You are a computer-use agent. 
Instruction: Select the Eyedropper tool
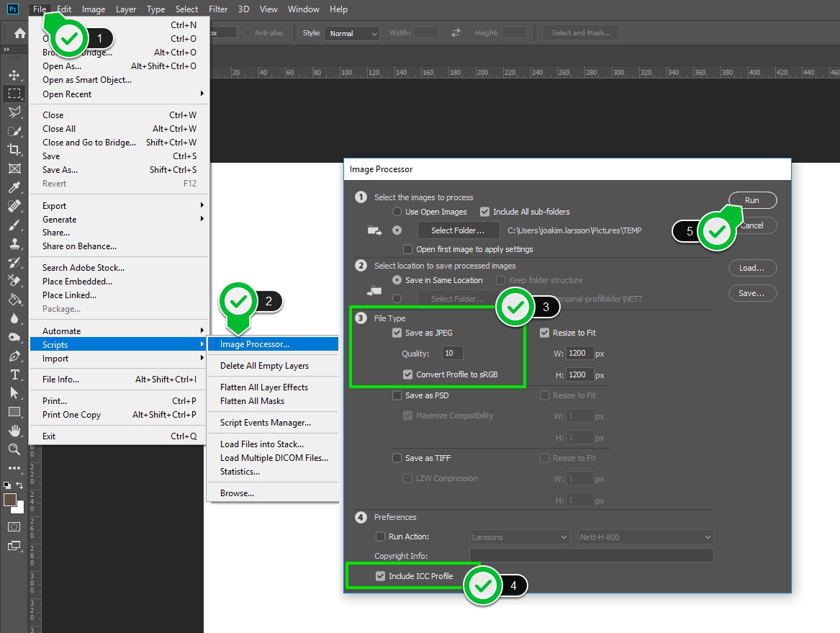(x=14, y=187)
